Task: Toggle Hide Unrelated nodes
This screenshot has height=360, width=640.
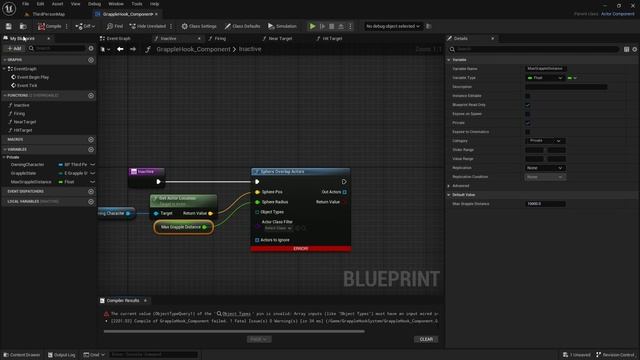Action: (148, 26)
